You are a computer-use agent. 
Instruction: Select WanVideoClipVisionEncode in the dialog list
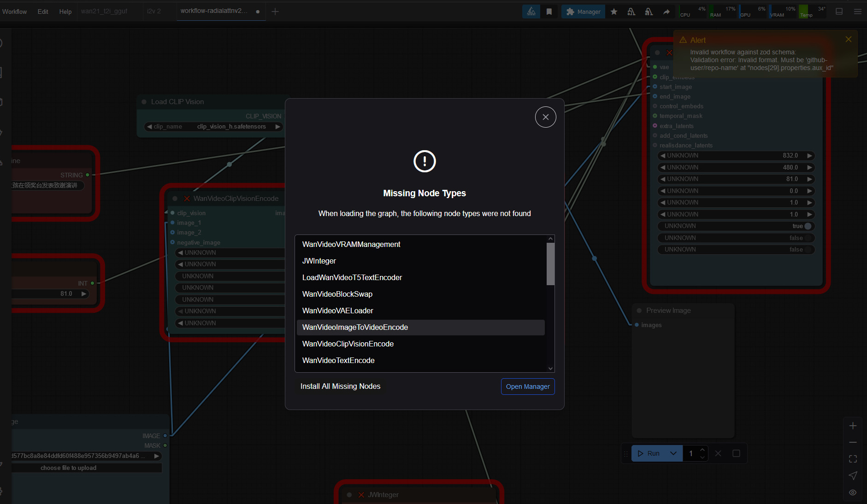point(420,344)
